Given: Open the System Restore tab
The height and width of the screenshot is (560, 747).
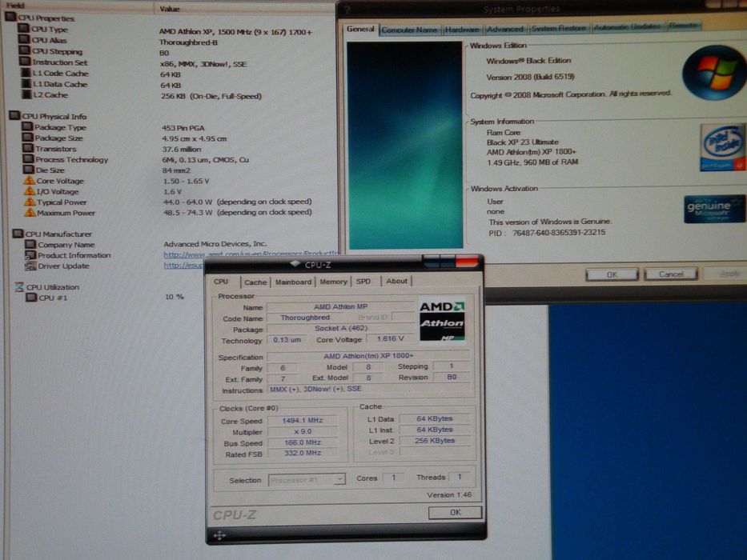Looking at the screenshot, I should tap(559, 28).
